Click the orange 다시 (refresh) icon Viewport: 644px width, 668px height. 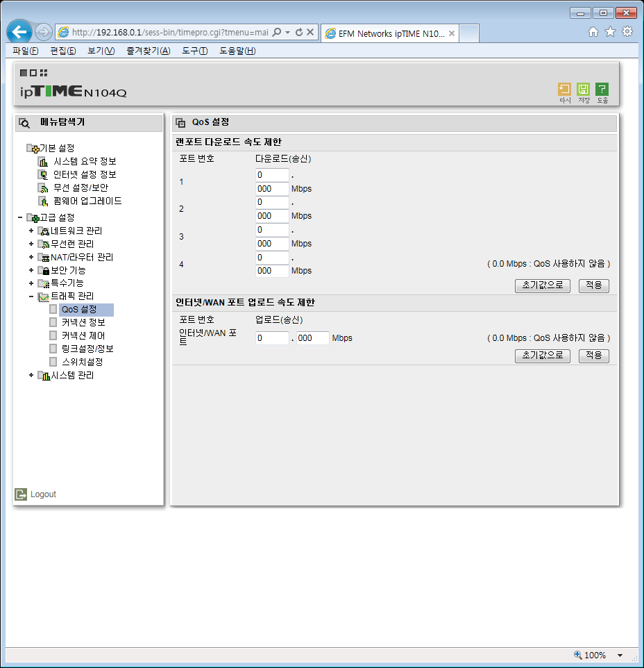coord(564,89)
